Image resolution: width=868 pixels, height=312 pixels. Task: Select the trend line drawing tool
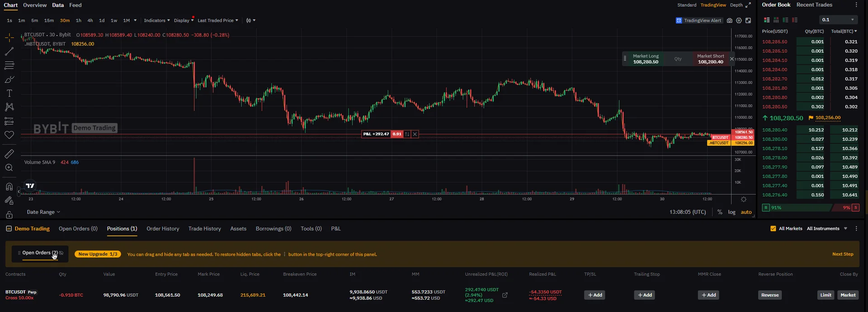(9, 52)
